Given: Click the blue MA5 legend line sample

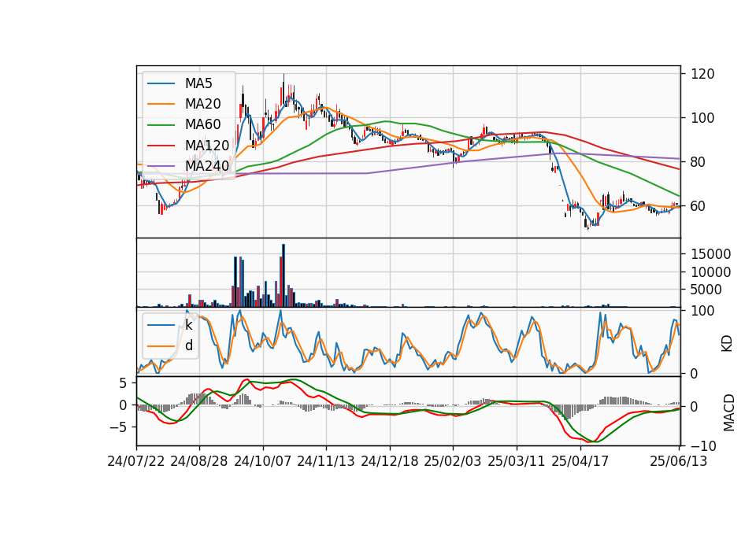Looking at the screenshot, I should click(x=161, y=84).
